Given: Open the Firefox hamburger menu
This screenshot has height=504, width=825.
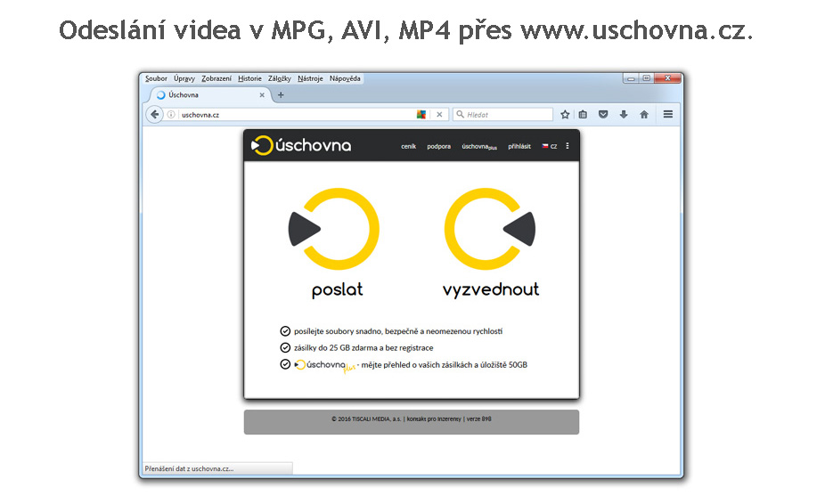Looking at the screenshot, I should (x=667, y=114).
